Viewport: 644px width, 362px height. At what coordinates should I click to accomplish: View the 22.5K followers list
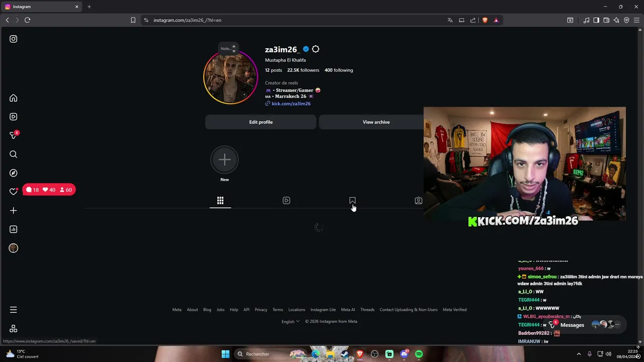coord(303,70)
